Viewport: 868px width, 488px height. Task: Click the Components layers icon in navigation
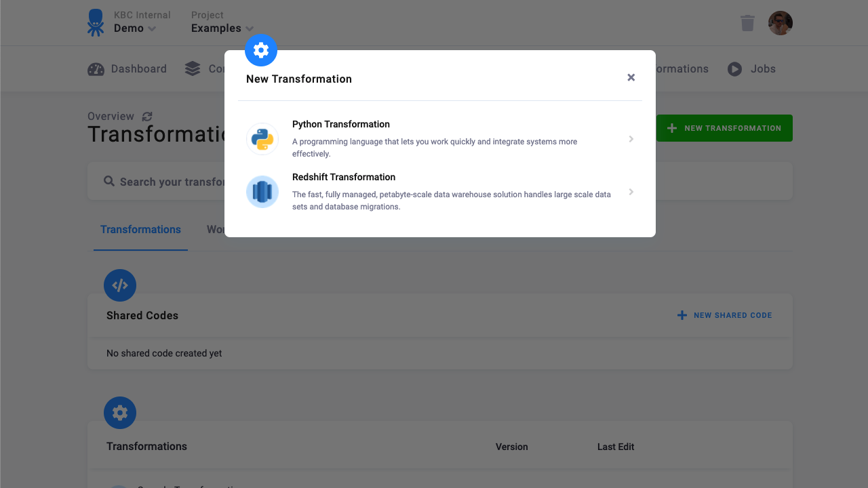coord(191,68)
